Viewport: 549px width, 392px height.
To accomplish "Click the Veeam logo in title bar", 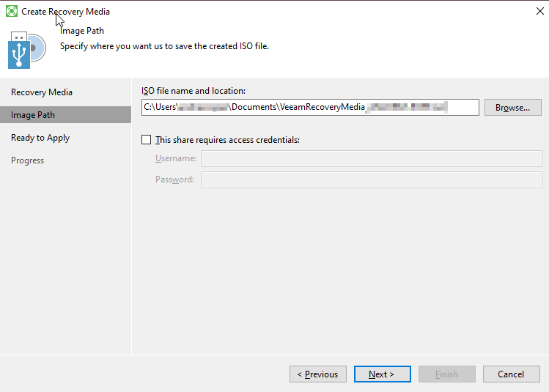I will point(12,12).
